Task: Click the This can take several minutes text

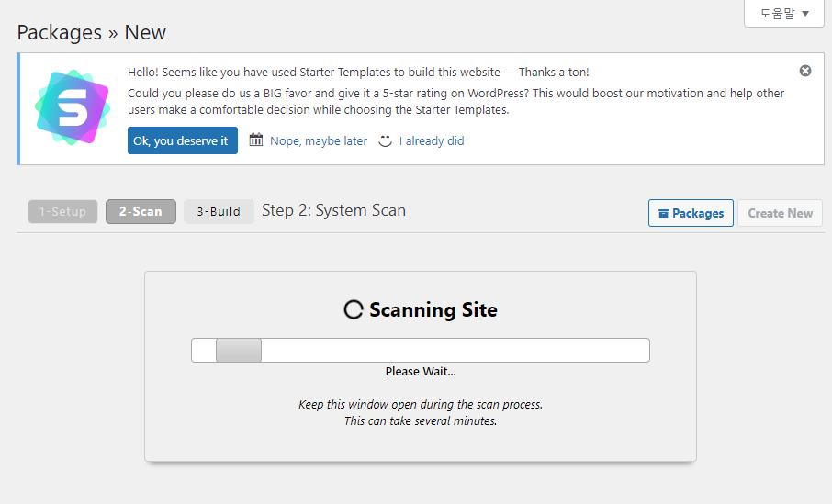Action: point(421,420)
